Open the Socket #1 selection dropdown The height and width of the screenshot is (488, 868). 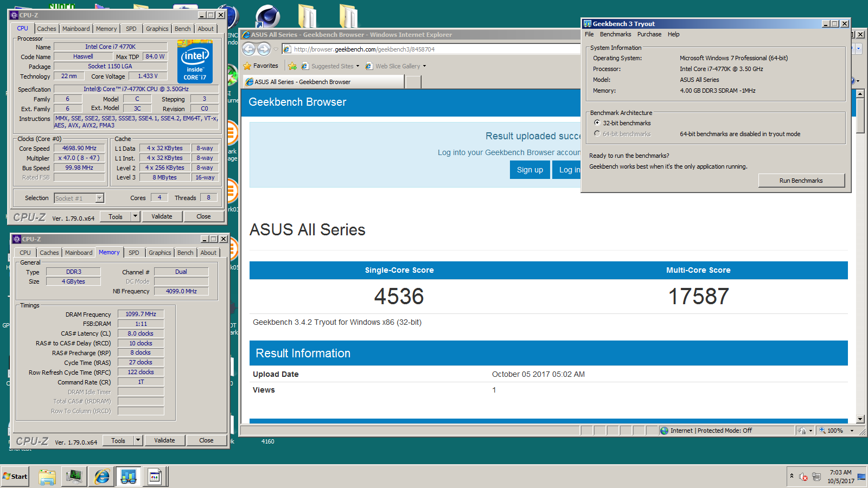point(100,198)
